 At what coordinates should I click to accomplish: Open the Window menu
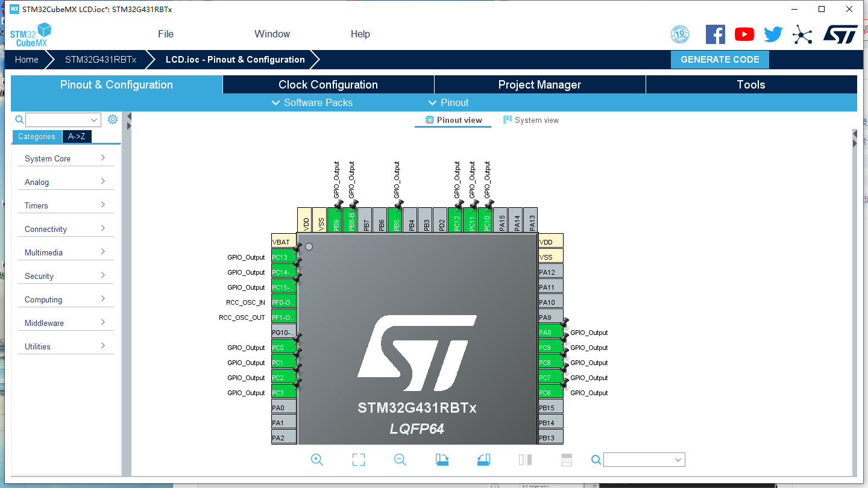click(272, 34)
